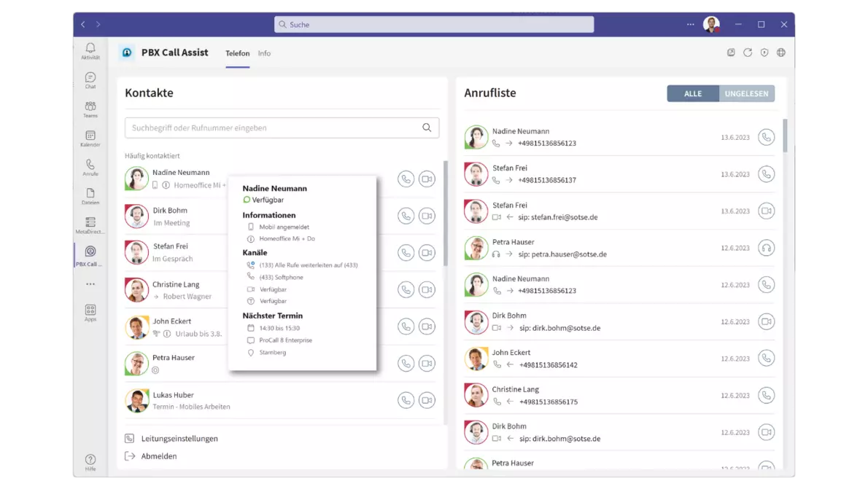Screen dimensions: 868x489
Task: Open the shield info icon in header
Action: click(x=764, y=52)
